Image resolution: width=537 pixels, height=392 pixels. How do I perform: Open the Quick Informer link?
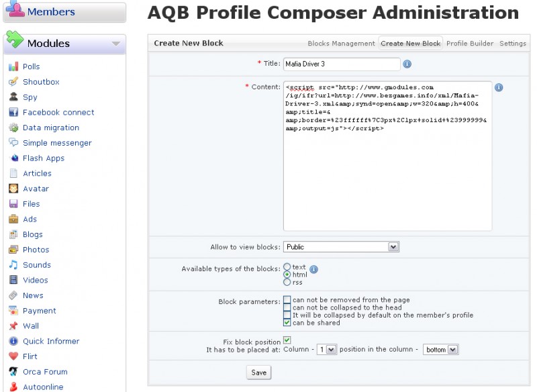(51, 341)
